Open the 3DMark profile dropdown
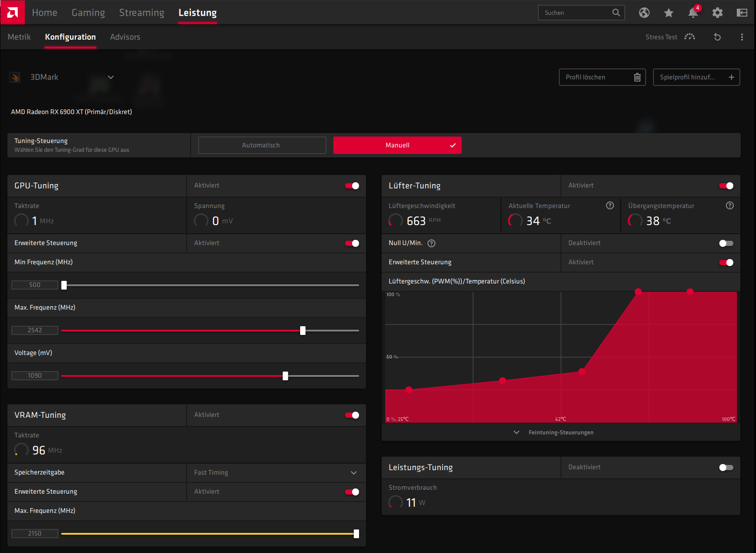Viewport: 756px width, 553px height. (x=111, y=77)
